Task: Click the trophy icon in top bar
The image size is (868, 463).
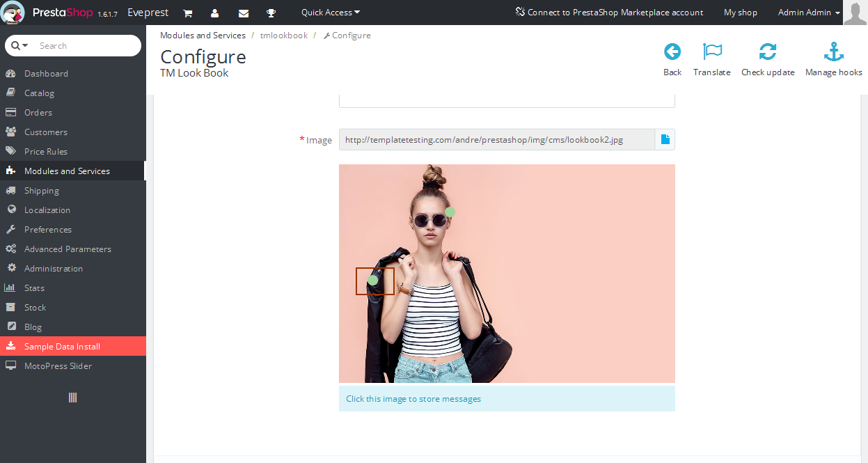Action: [x=271, y=13]
